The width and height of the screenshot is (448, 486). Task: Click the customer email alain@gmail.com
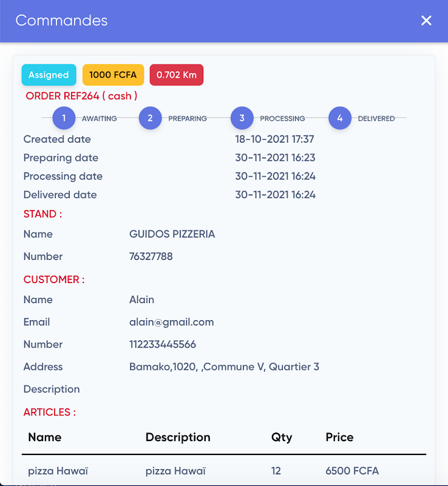click(171, 322)
